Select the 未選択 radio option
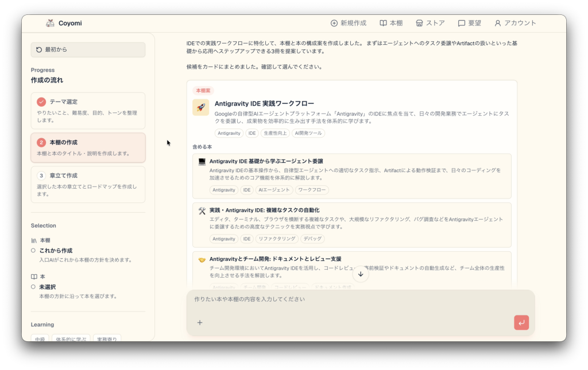 [33, 287]
